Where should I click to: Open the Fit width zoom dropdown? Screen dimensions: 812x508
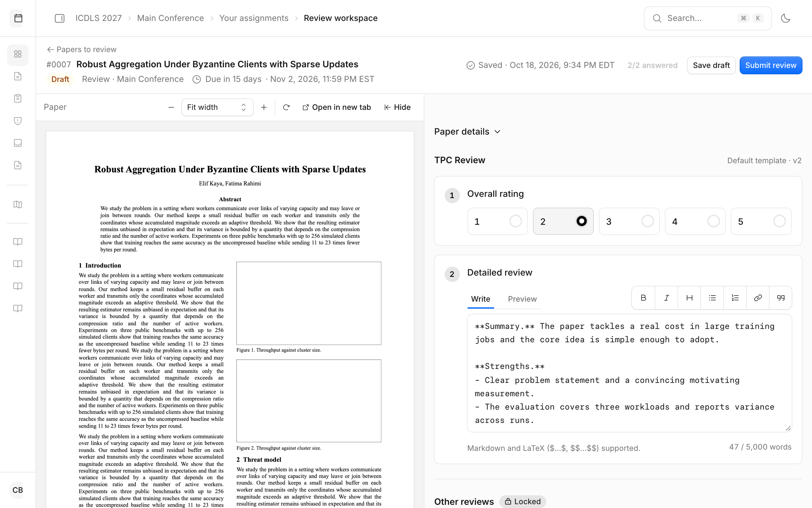217,107
